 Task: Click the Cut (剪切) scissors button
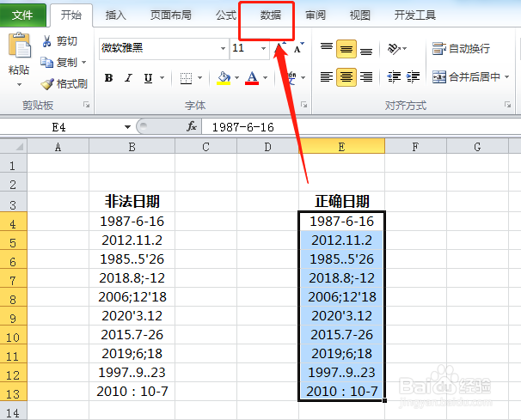click(60, 41)
